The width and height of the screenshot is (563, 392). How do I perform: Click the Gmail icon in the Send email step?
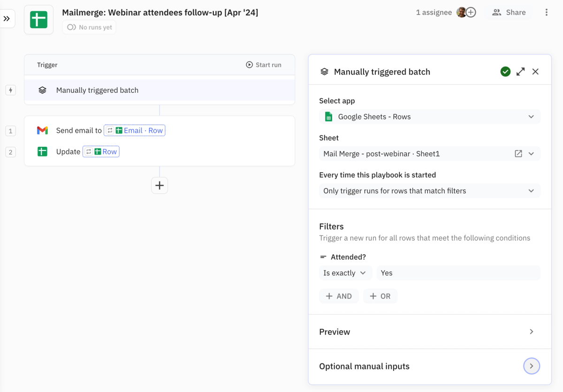point(43,130)
